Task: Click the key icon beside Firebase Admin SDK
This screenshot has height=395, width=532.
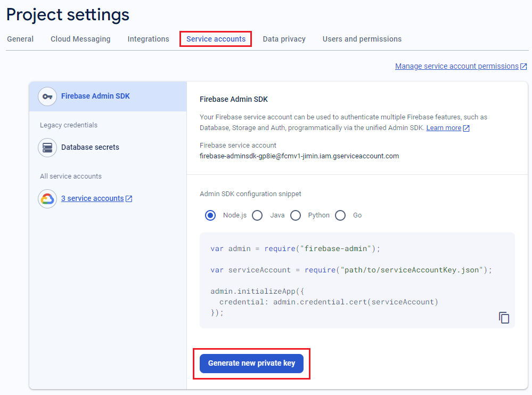Action: (x=47, y=96)
